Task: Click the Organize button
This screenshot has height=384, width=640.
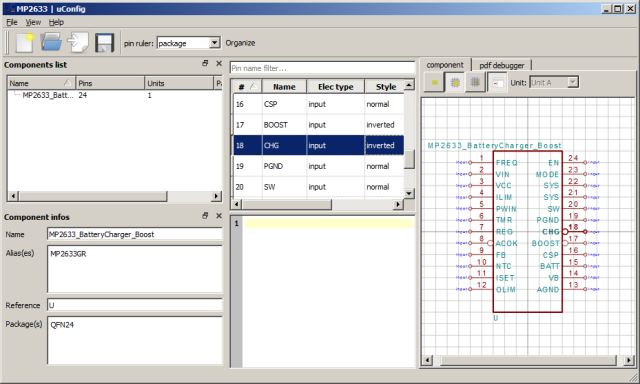Action: (x=240, y=43)
